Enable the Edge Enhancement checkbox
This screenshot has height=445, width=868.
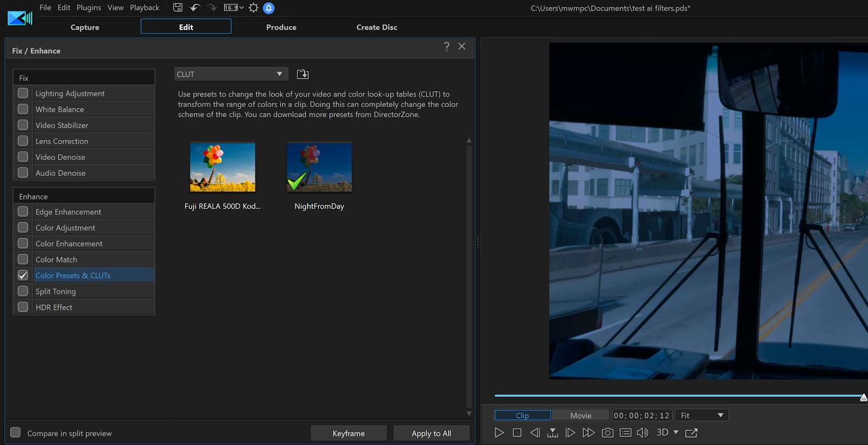23,212
